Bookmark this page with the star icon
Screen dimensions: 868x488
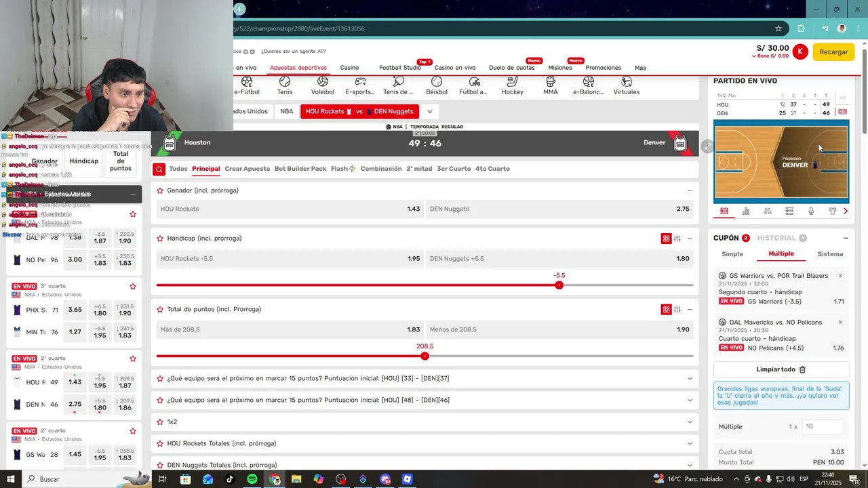pyautogui.click(x=778, y=28)
